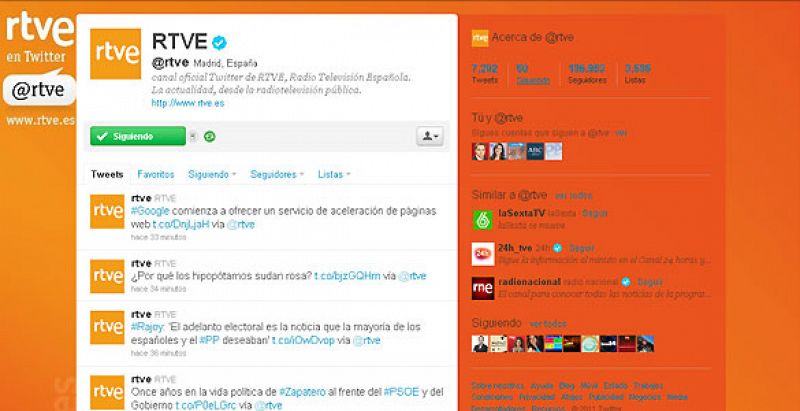Click the rne radionacional logo
Viewport: 800px width, 411px height.
pos(483,288)
